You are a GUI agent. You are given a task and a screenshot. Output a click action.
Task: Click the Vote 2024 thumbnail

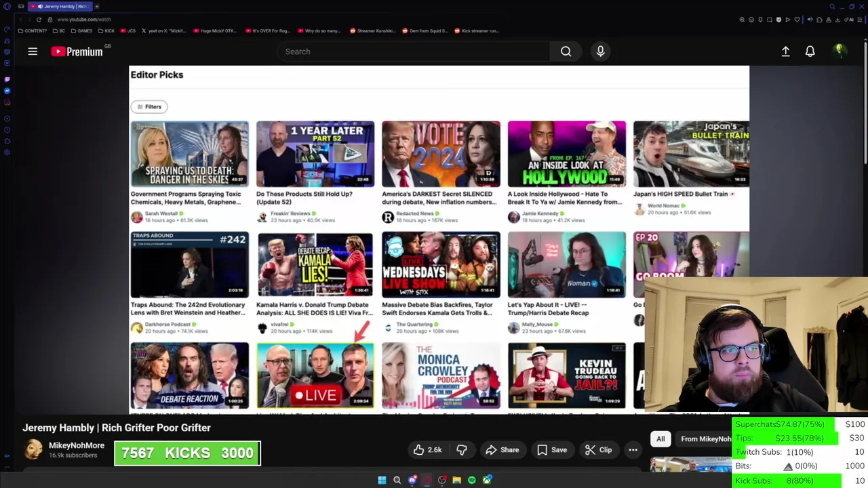point(441,154)
